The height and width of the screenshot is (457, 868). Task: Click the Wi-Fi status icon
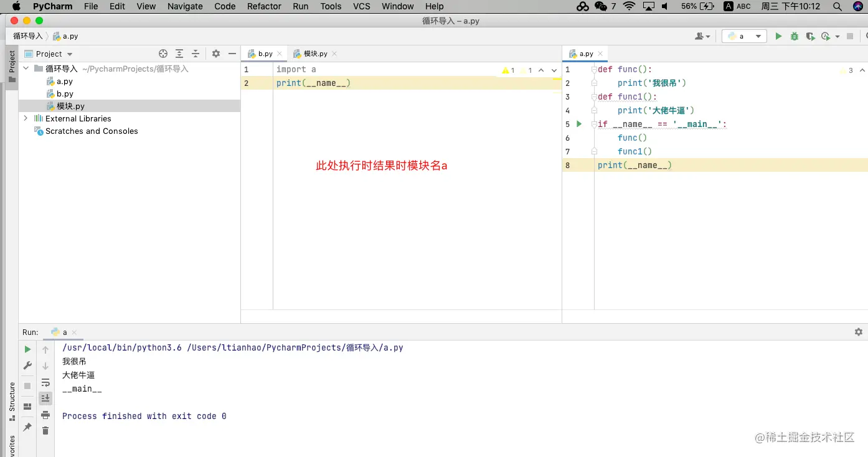(630, 6)
